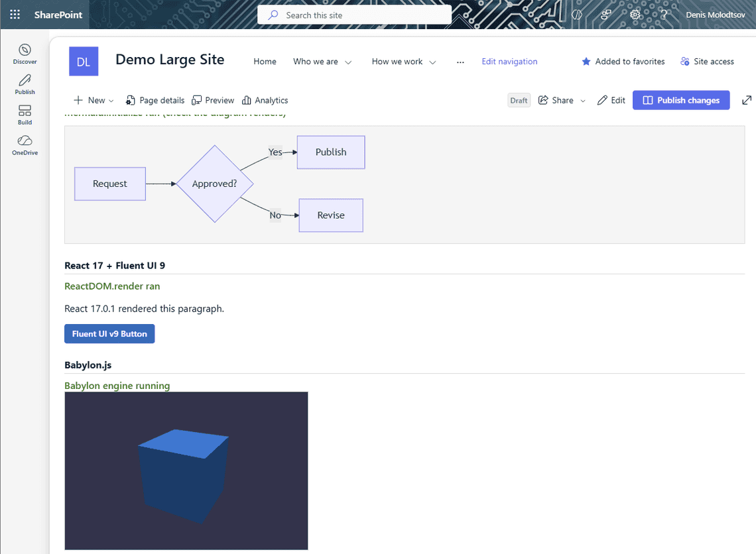Expand page to full screen arrow icon
This screenshot has width=756, height=554.
pos(746,100)
